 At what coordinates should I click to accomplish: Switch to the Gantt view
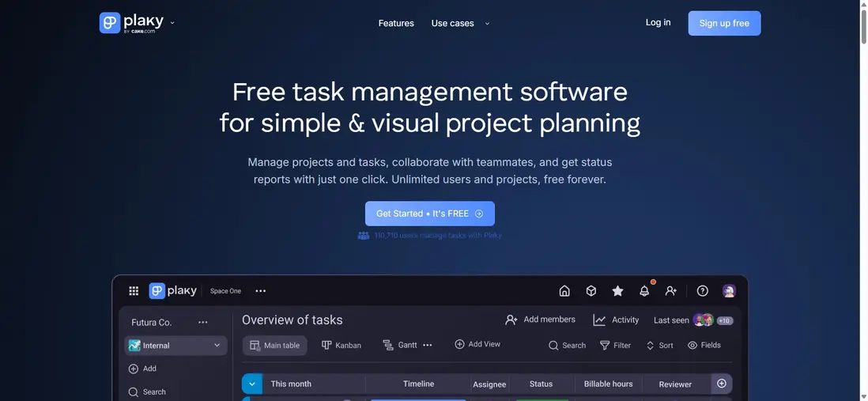click(400, 345)
